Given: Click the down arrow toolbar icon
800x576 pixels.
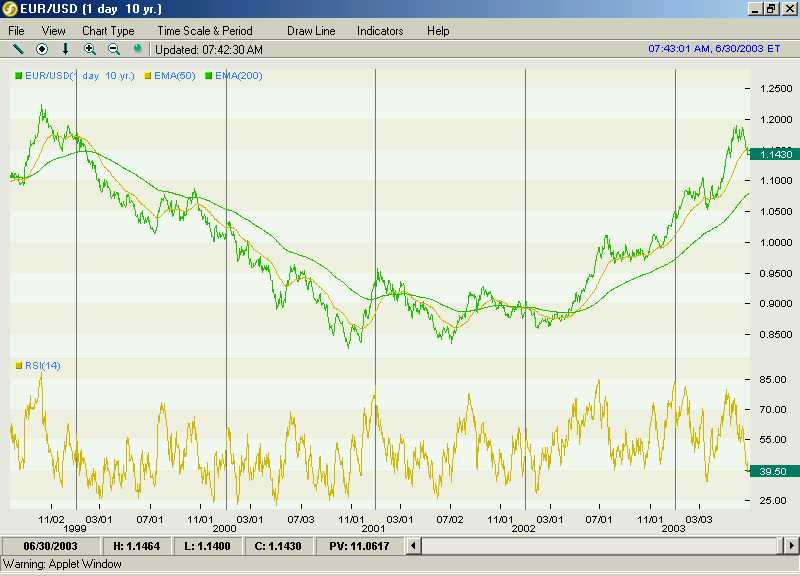Looking at the screenshot, I should [66, 49].
